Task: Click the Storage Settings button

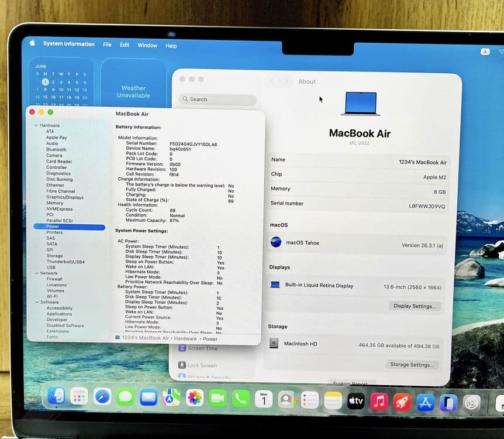Action: (x=412, y=365)
